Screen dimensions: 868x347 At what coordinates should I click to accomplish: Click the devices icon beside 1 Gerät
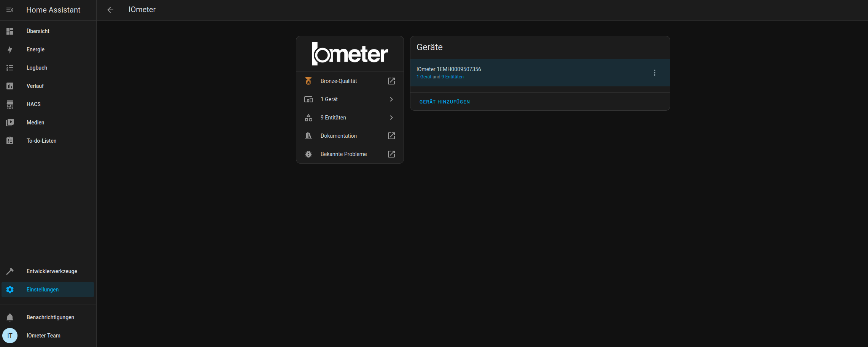click(308, 99)
